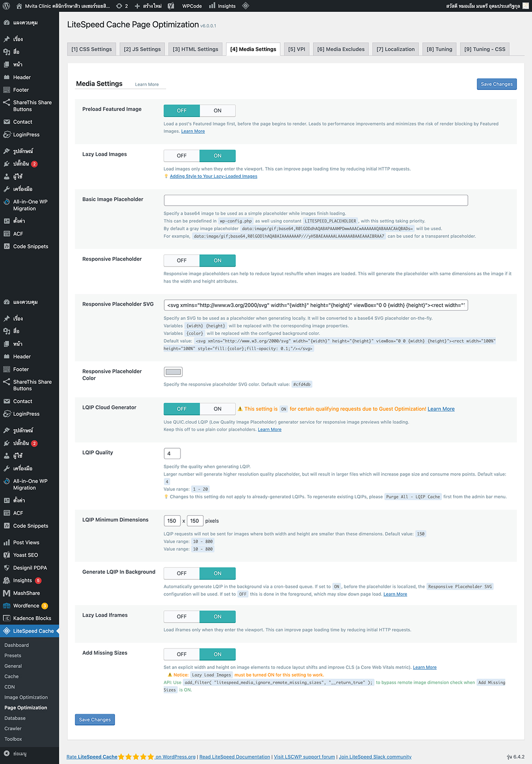Visit site via Mvita Clinic home icon
532x764 pixels.
[x=19, y=6]
